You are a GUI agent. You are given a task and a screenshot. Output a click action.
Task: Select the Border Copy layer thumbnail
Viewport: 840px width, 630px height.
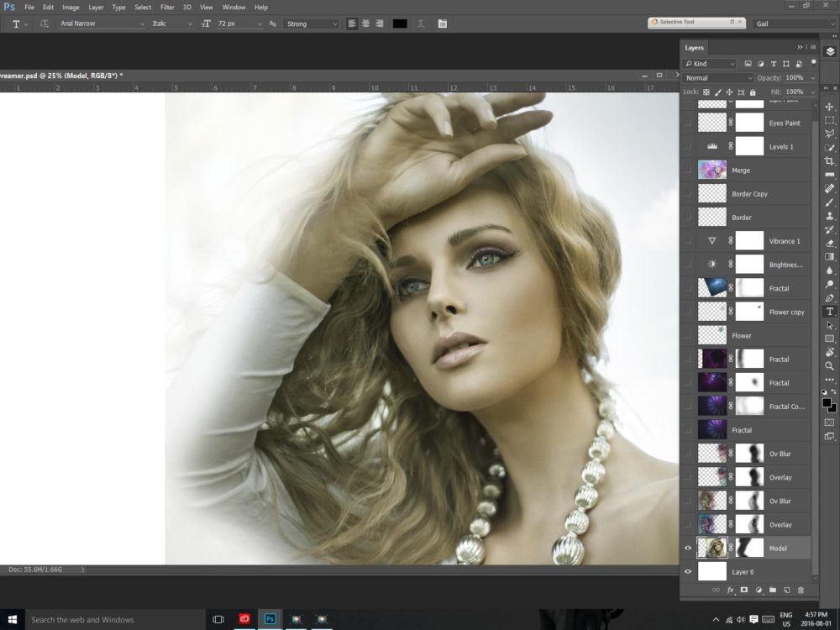click(x=712, y=194)
